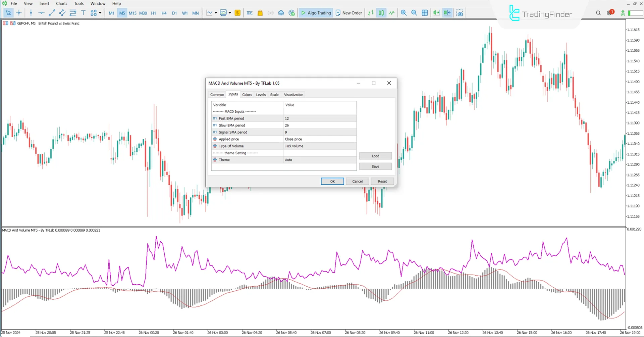Expand the shapes objects dropdown arrow

pos(100,13)
